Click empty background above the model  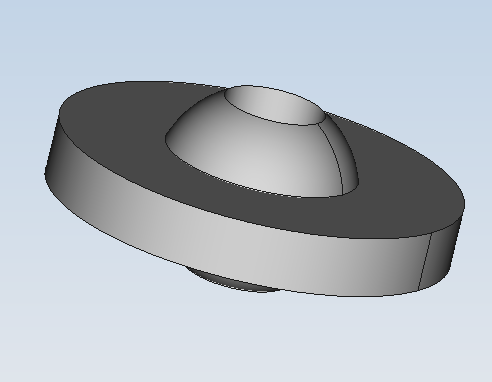(x=246, y=37)
